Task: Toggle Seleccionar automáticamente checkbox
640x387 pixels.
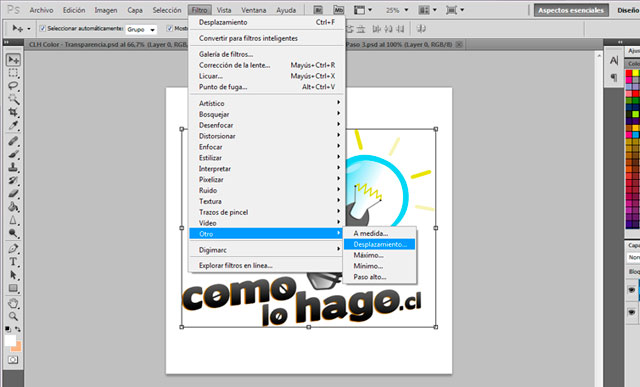Action: point(42,29)
